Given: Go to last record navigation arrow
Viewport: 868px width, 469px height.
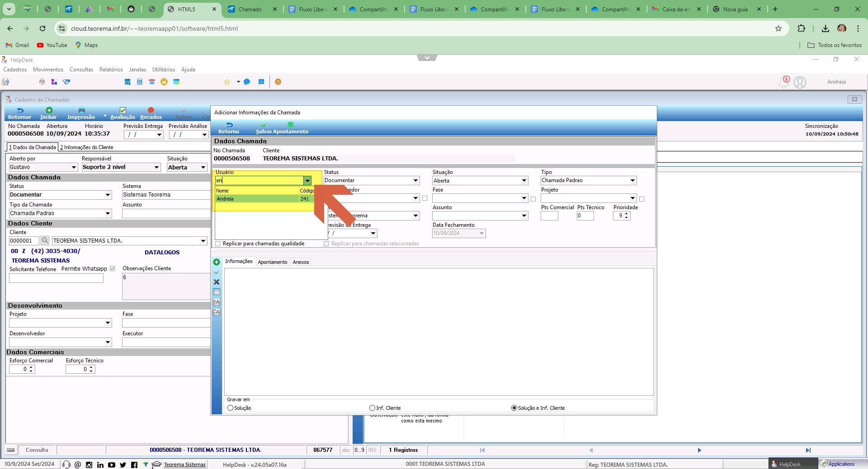Looking at the screenshot, I should point(808,450).
